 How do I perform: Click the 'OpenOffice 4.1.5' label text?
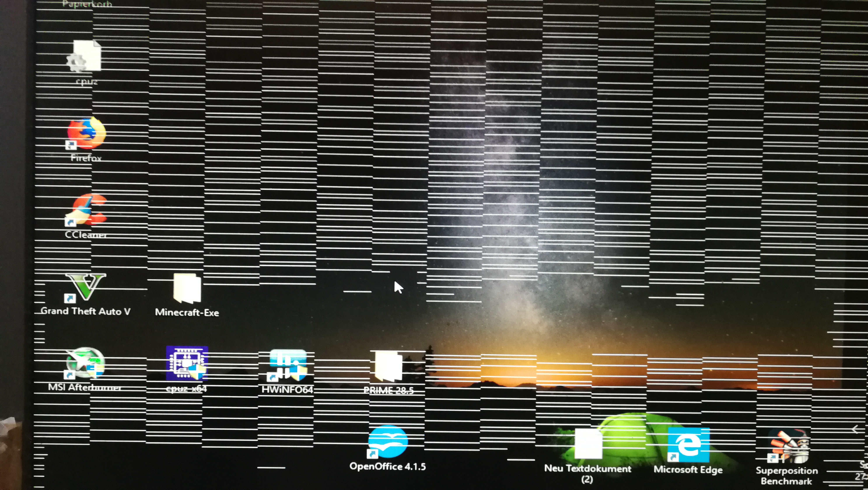[x=387, y=466]
